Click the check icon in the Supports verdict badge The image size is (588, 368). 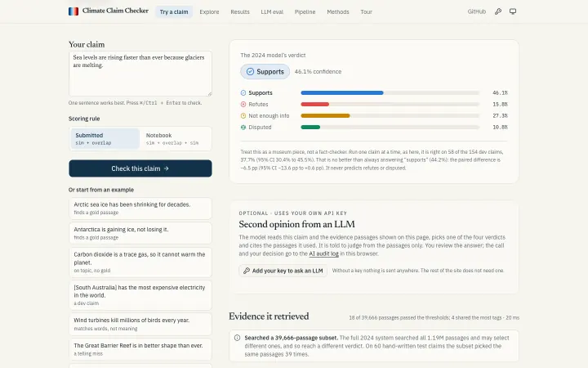click(250, 72)
